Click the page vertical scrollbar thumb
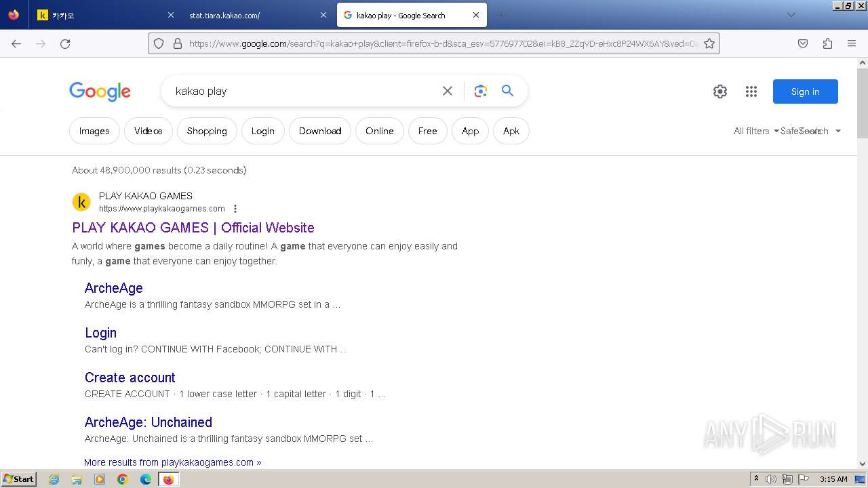This screenshot has height=488, width=868. click(862, 102)
